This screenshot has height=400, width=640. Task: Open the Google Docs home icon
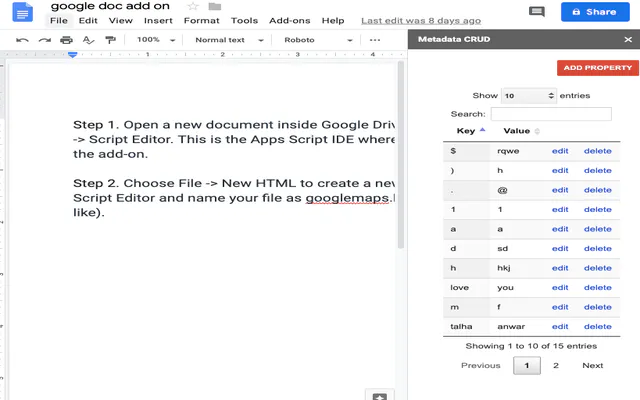pos(22,11)
